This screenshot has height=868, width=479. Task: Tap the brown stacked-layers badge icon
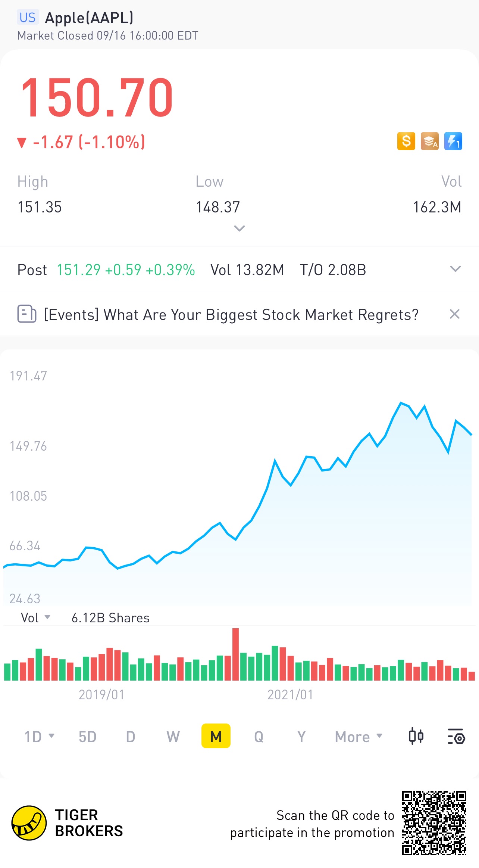(x=429, y=141)
